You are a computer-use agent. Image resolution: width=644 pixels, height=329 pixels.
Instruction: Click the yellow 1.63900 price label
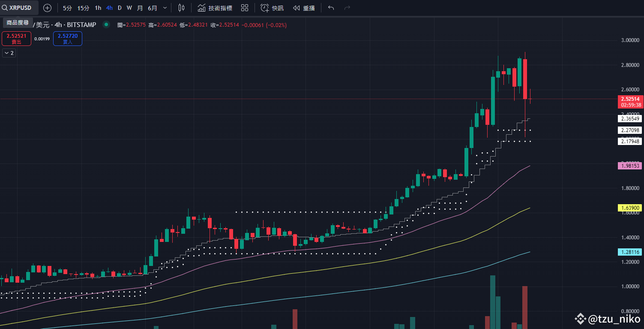pos(630,208)
